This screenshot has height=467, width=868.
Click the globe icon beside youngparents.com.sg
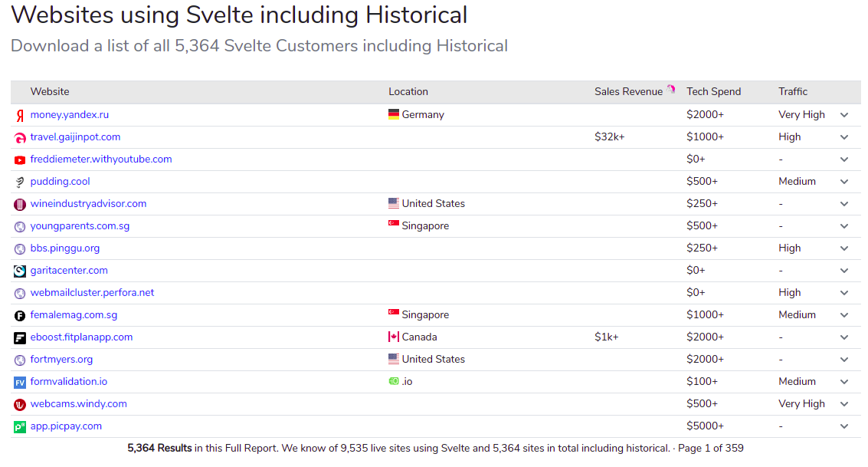pyautogui.click(x=20, y=226)
